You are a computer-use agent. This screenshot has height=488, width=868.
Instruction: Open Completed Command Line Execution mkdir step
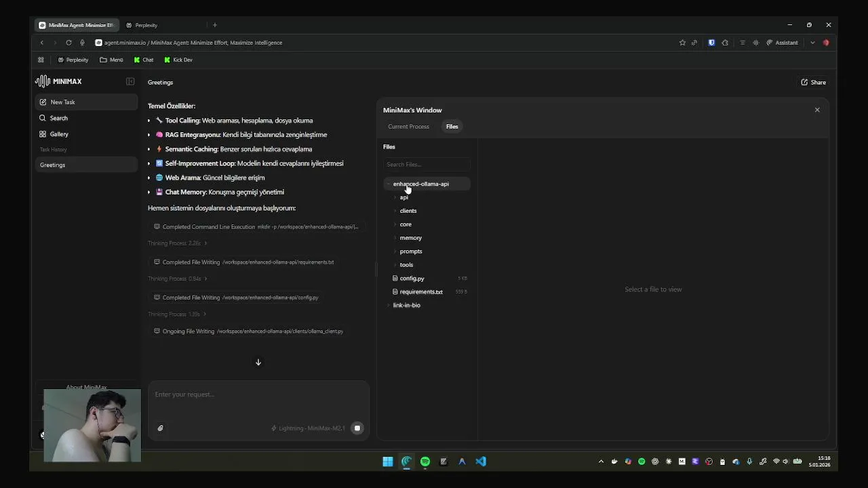256,226
